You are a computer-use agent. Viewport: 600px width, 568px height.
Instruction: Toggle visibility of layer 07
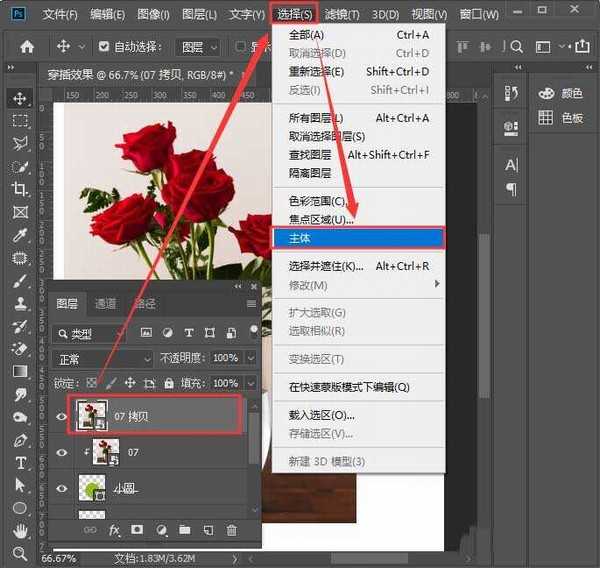coord(60,452)
